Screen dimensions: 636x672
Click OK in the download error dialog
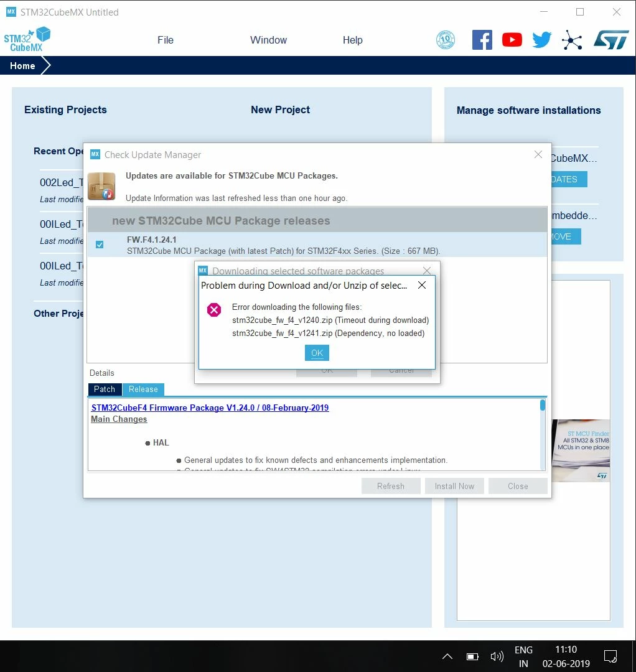317,353
